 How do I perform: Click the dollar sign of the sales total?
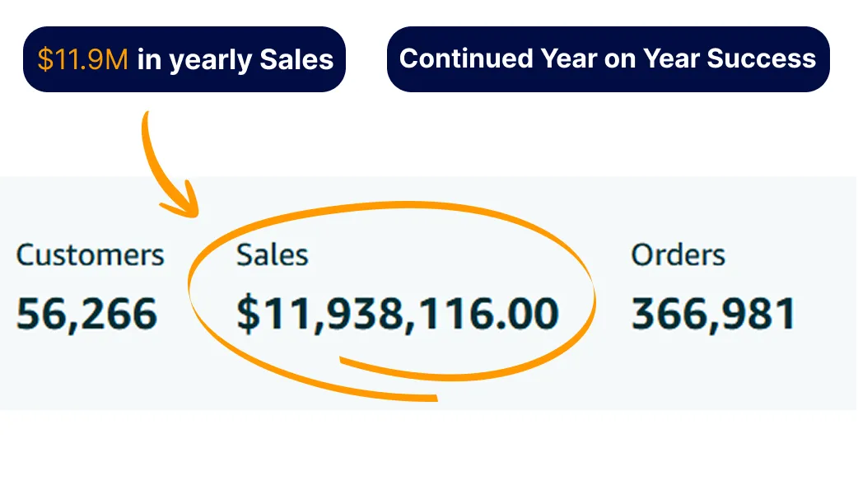click(x=248, y=314)
